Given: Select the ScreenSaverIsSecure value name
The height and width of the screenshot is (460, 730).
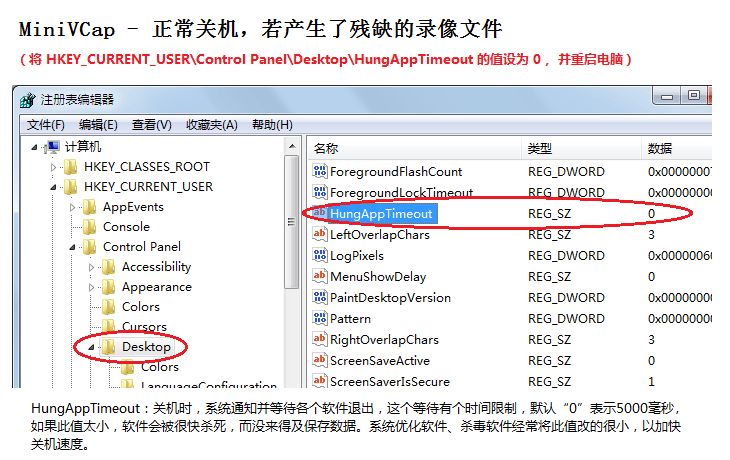Looking at the screenshot, I should (x=390, y=381).
